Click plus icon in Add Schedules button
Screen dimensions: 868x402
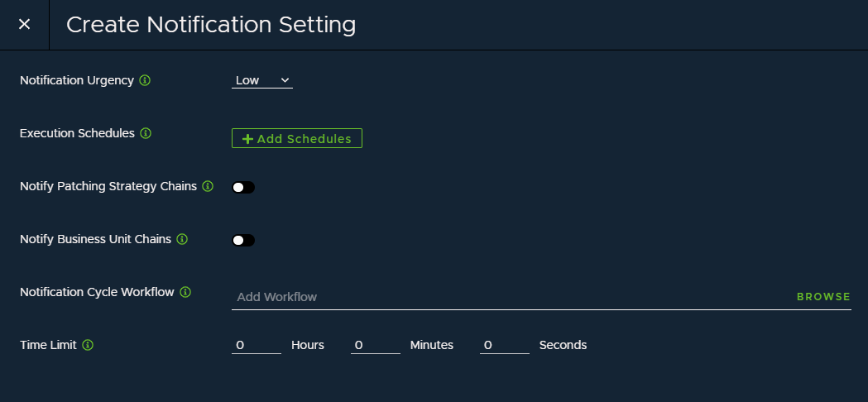pos(248,139)
